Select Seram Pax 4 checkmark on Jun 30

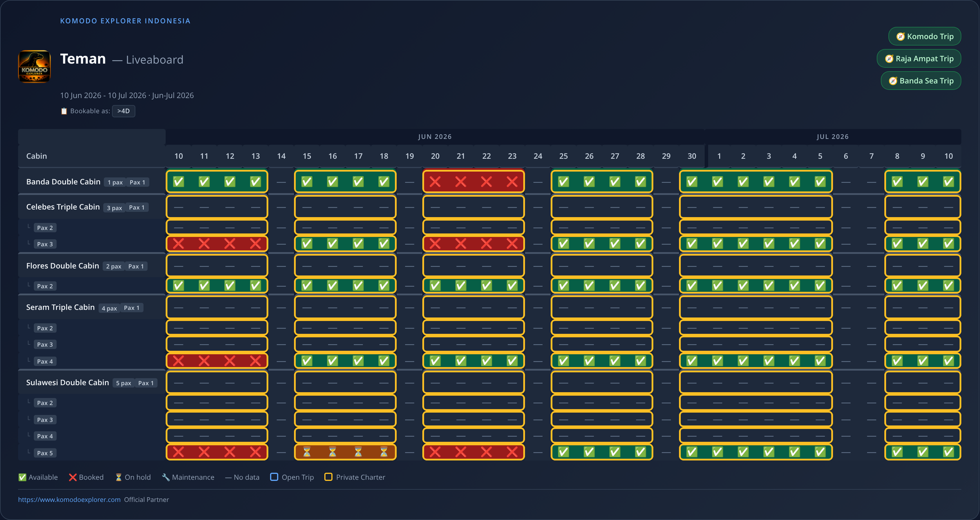click(x=692, y=361)
